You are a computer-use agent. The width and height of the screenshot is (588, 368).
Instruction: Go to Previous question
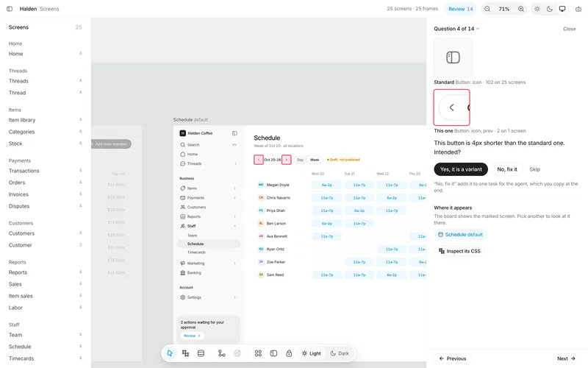point(452,358)
